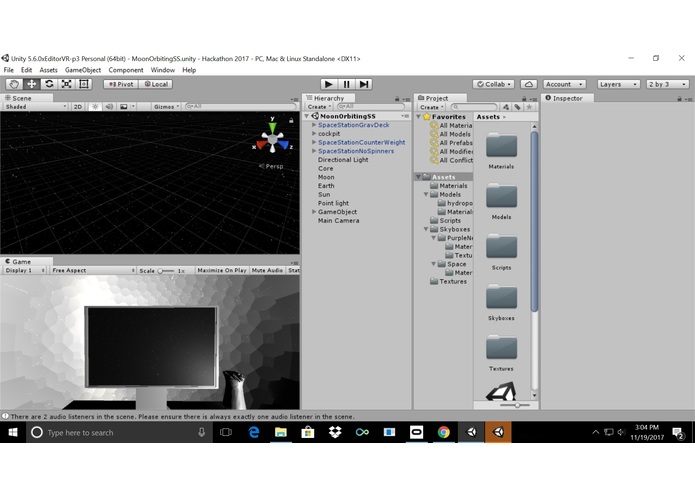This screenshot has width=695, height=494.
Task: Open the Textures folder thumbnail
Action: pyautogui.click(x=501, y=347)
